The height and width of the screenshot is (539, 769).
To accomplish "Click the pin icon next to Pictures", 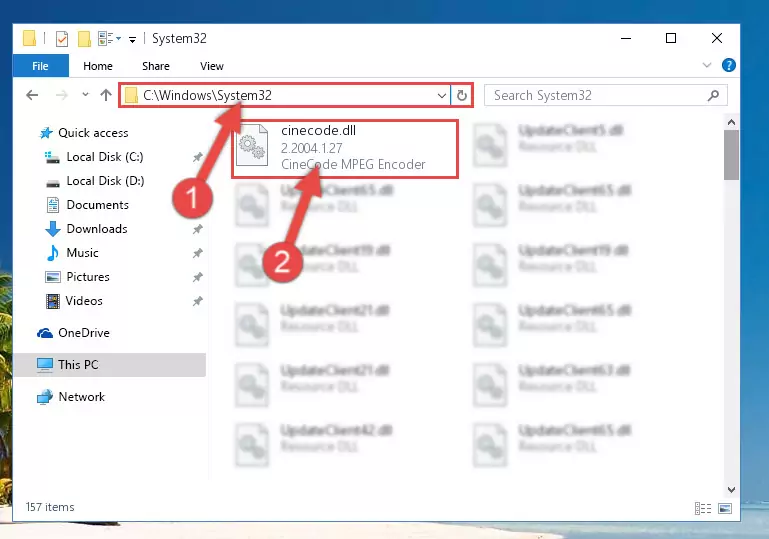I will click(x=198, y=277).
